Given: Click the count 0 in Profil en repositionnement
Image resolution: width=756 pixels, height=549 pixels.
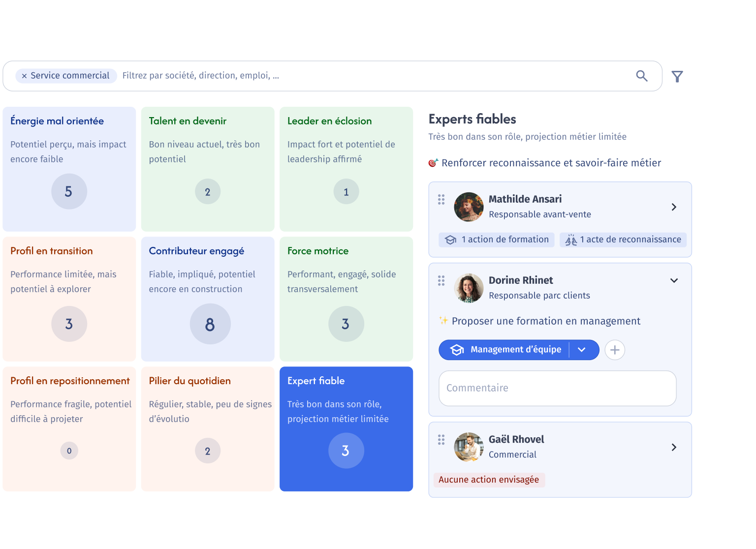Looking at the screenshot, I should coord(69,451).
